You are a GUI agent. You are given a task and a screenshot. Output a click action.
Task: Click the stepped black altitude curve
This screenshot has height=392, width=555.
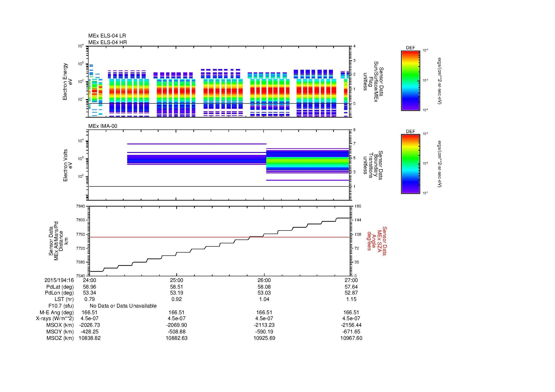point(219,245)
